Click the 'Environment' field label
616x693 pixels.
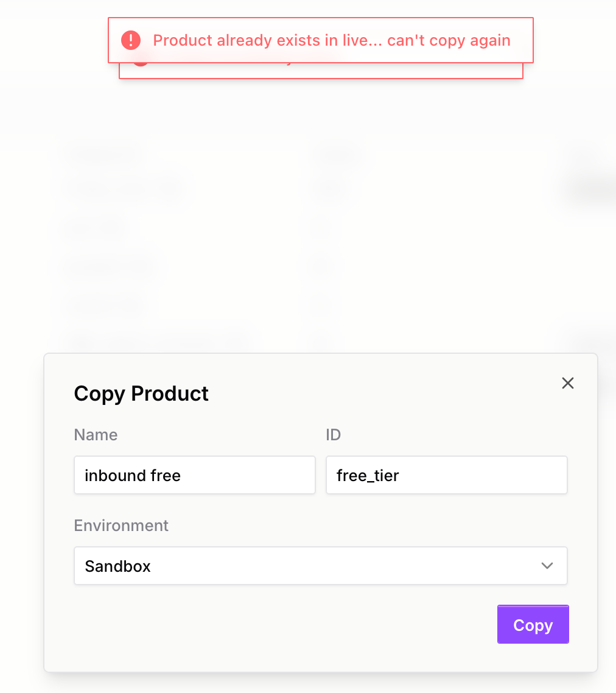click(121, 526)
